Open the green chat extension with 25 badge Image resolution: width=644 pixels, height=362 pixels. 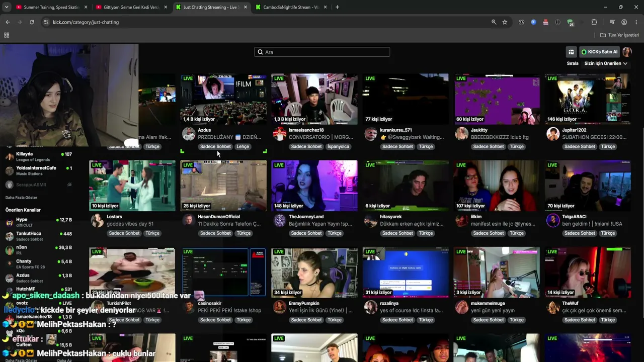tap(570, 23)
